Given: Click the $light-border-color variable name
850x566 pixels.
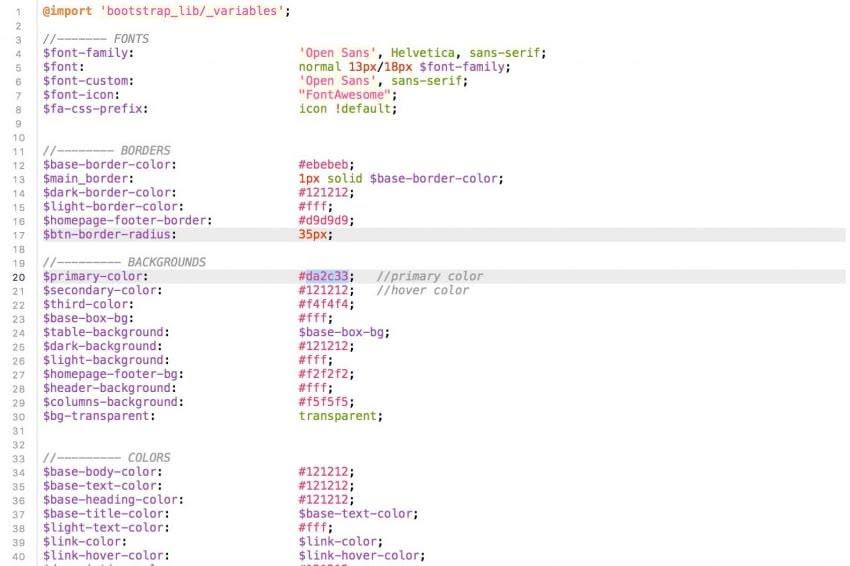Looking at the screenshot, I should click(113, 207).
